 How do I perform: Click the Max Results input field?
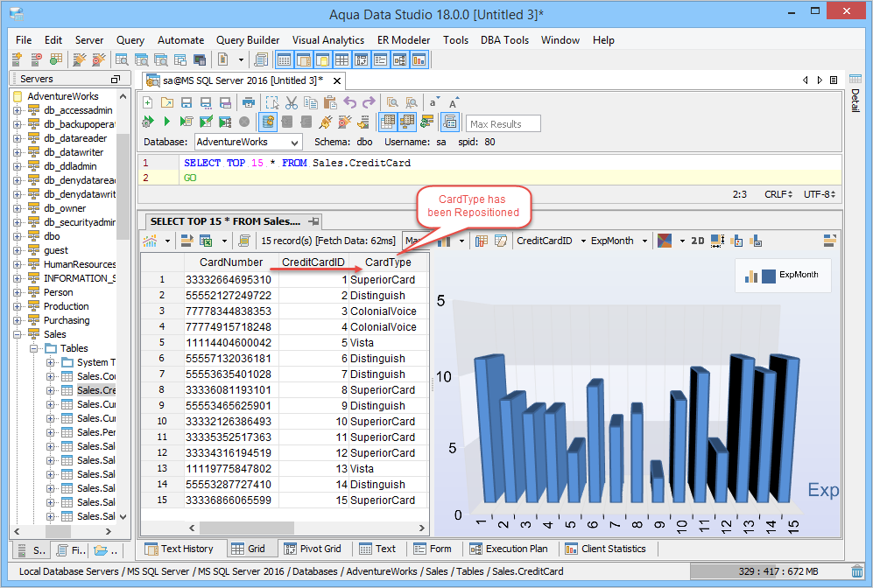click(503, 123)
